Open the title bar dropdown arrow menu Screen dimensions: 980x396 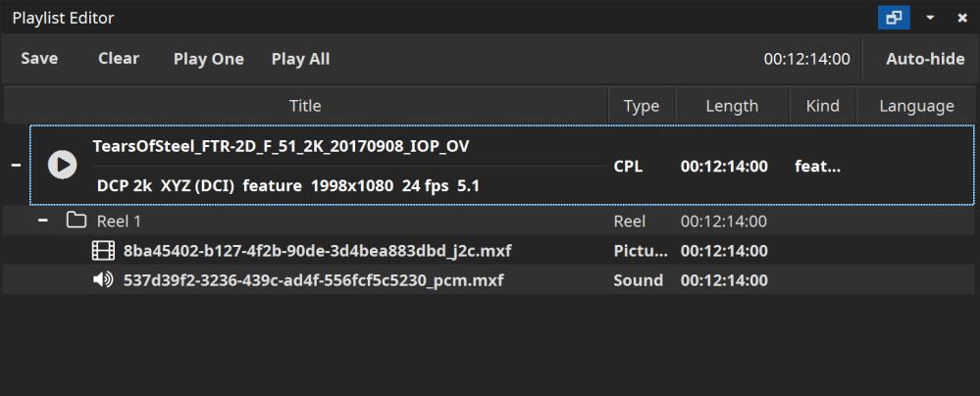(x=929, y=19)
